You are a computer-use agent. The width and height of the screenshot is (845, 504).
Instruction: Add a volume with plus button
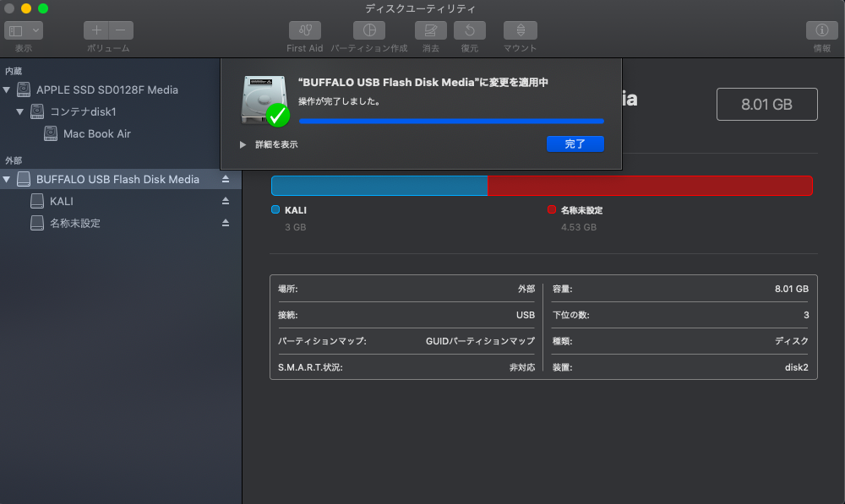click(x=96, y=30)
